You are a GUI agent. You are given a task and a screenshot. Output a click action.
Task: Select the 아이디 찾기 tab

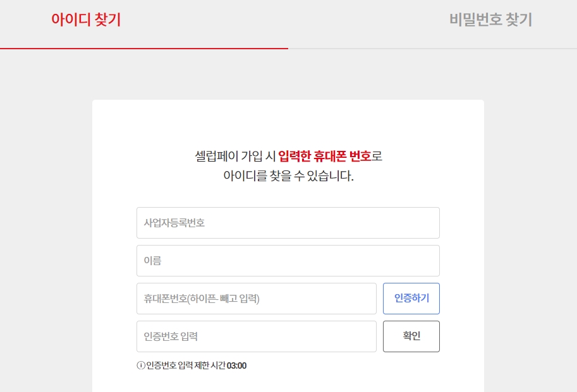(86, 20)
